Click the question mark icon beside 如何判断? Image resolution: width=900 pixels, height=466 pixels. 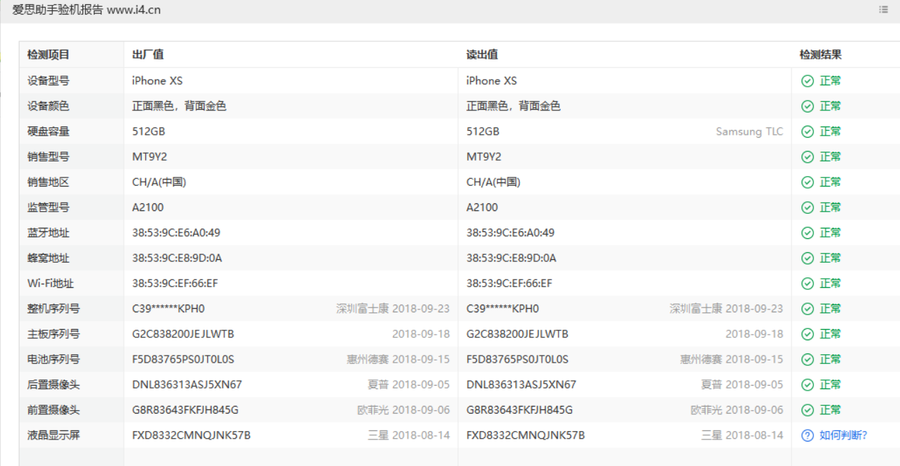coord(808,435)
